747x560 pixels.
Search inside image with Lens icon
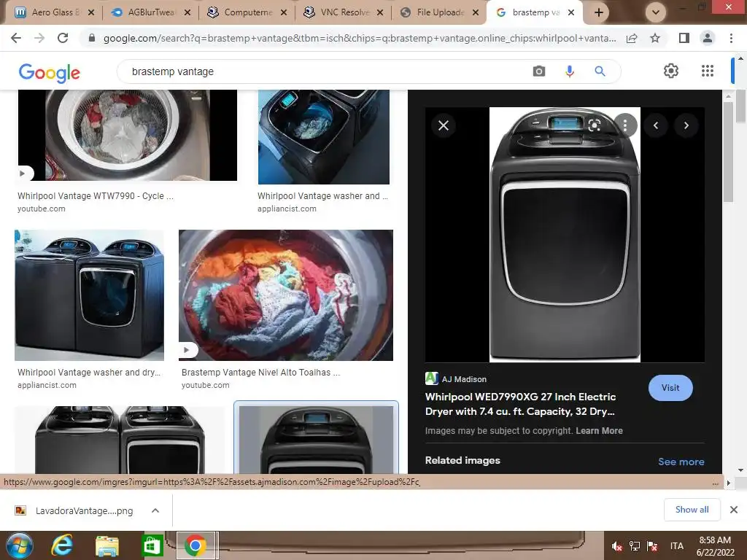(x=594, y=125)
